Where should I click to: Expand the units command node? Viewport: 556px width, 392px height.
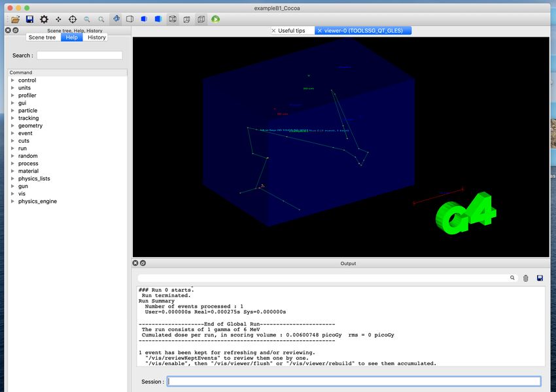point(12,88)
